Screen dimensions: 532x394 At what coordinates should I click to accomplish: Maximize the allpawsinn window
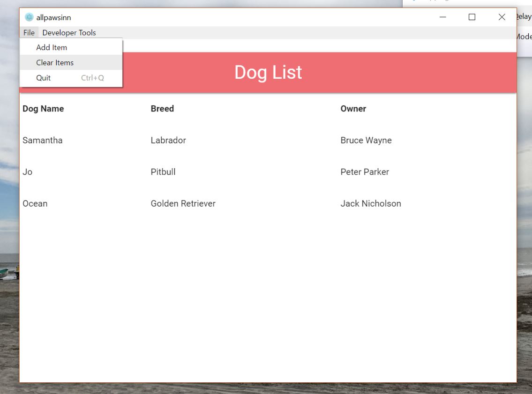point(472,17)
